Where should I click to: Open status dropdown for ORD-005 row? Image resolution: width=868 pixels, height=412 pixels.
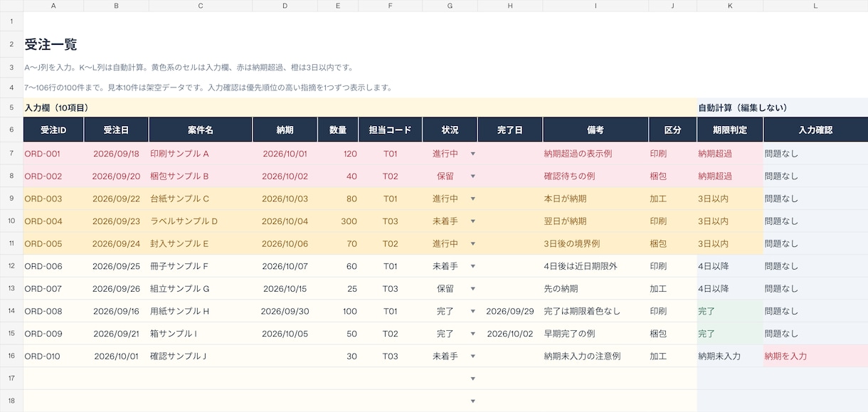click(x=473, y=244)
